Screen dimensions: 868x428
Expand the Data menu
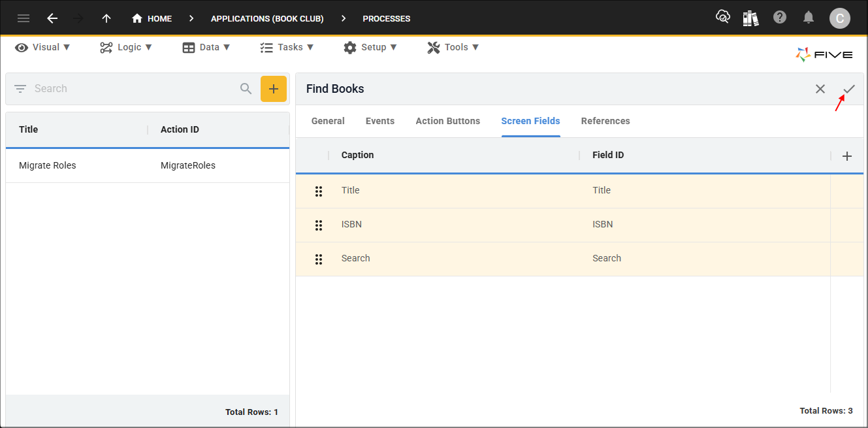206,47
